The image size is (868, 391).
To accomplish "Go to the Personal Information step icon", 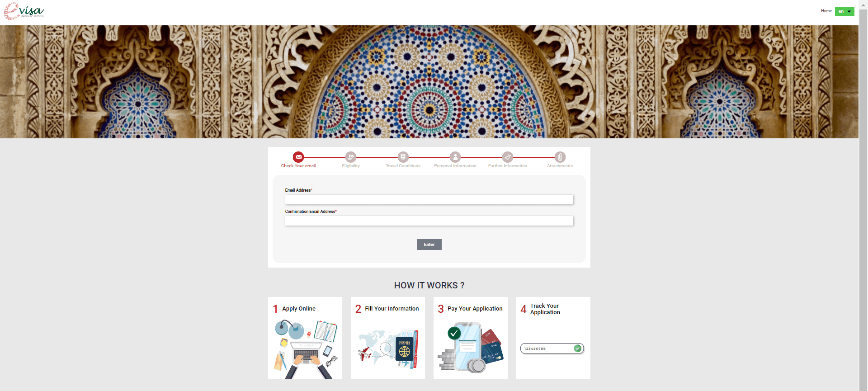I will click(x=455, y=157).
